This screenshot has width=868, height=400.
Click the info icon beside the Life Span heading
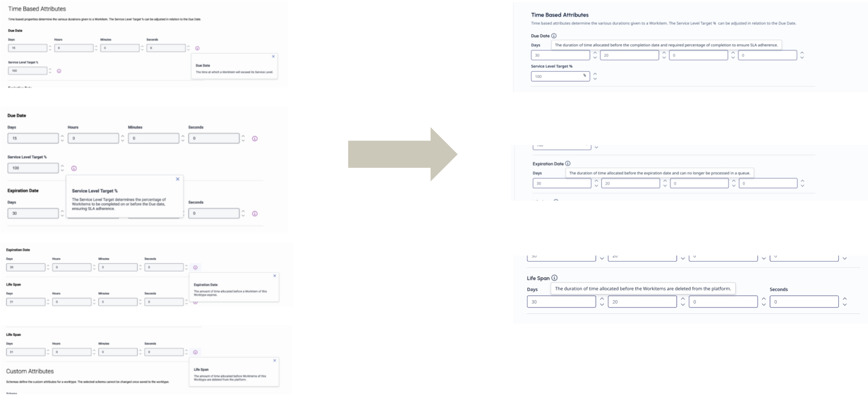[x=554, y=278]
